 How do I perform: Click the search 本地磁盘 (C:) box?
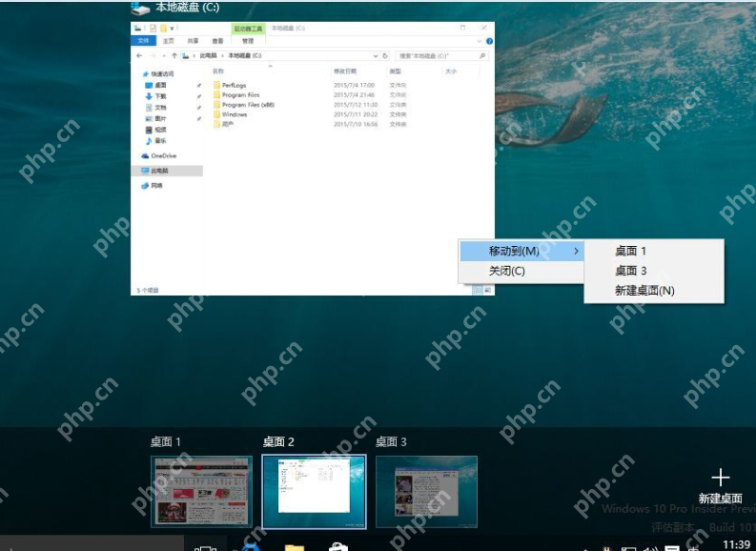pyautogui.click(x=441, y=56)
